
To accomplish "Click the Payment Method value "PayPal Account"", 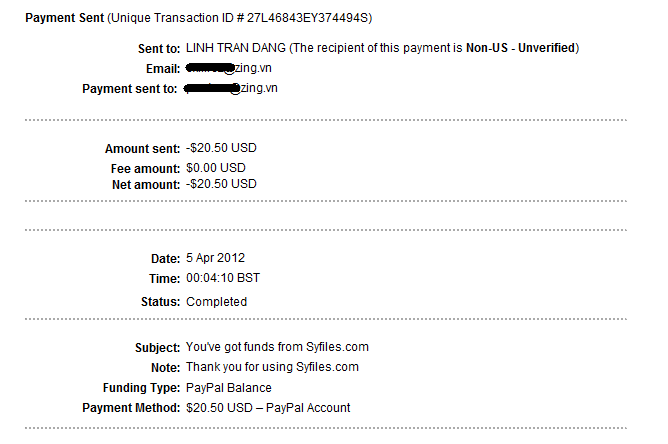I will tap(268, 408).
